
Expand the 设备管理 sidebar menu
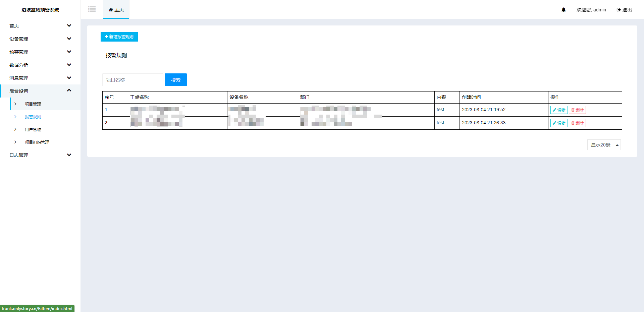coord(40,39)
